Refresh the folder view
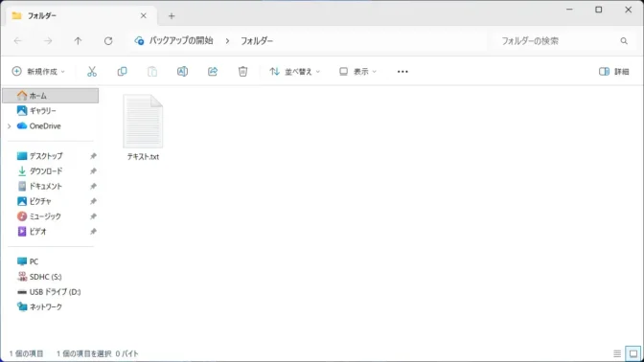 [108, 40]
